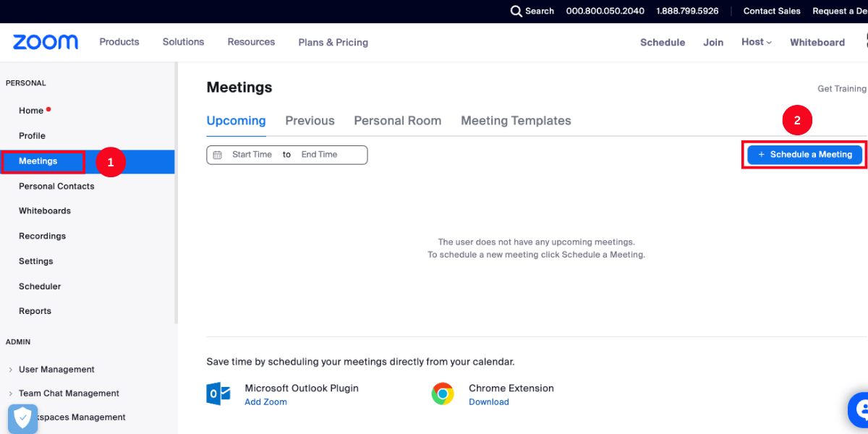Click the Start Time field

coord(252,155)
